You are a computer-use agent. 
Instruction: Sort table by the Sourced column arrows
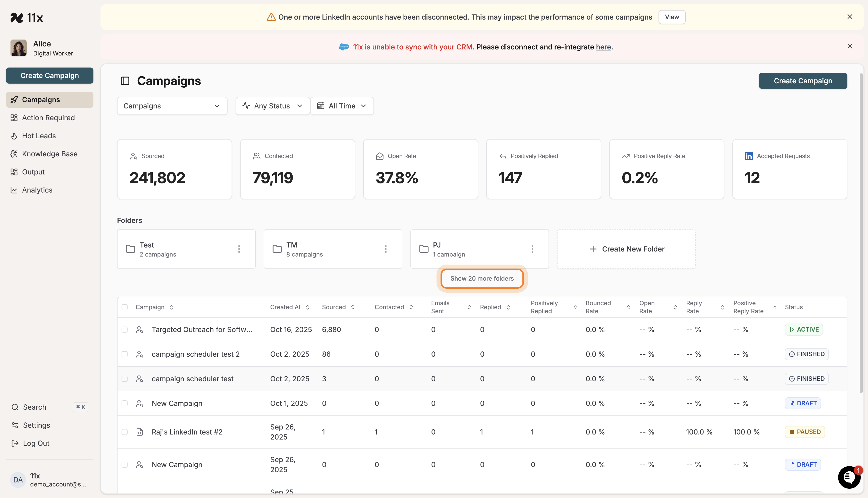353,307
